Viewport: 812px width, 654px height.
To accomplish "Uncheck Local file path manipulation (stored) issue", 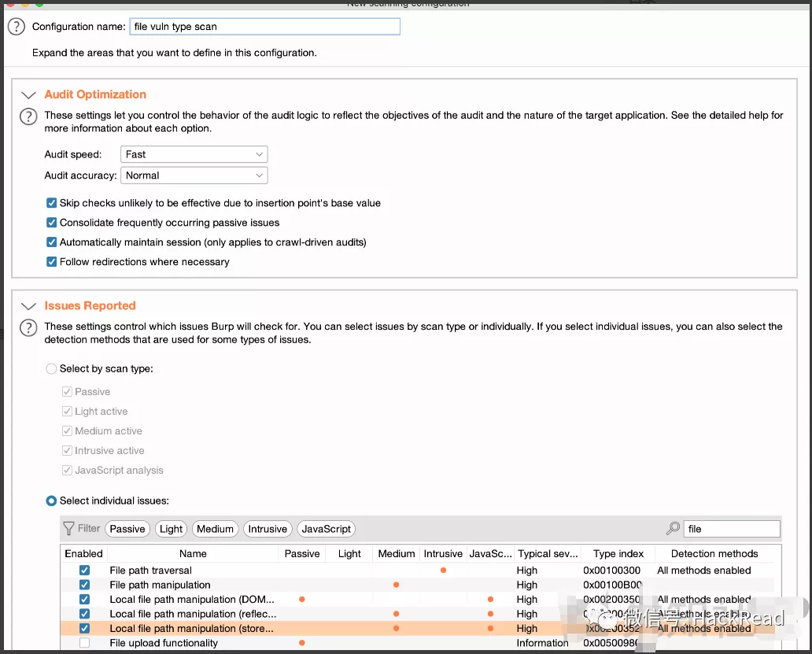I will tap(84, 628).
